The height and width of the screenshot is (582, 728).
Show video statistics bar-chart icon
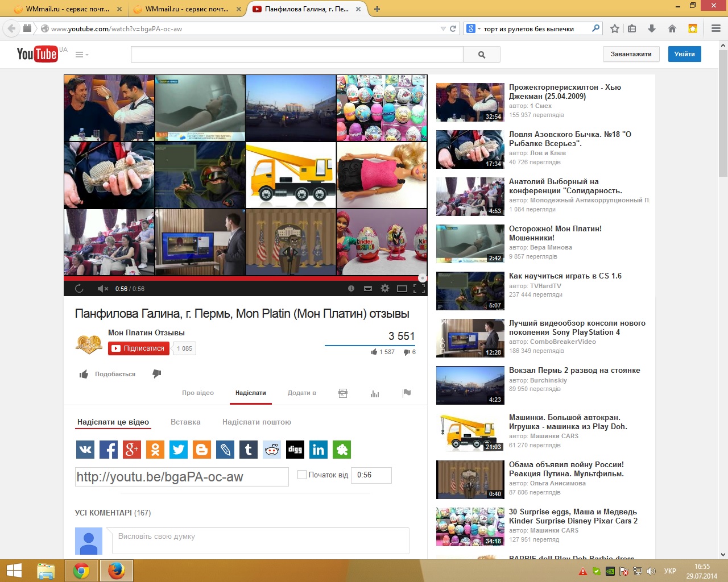(375, 393)
